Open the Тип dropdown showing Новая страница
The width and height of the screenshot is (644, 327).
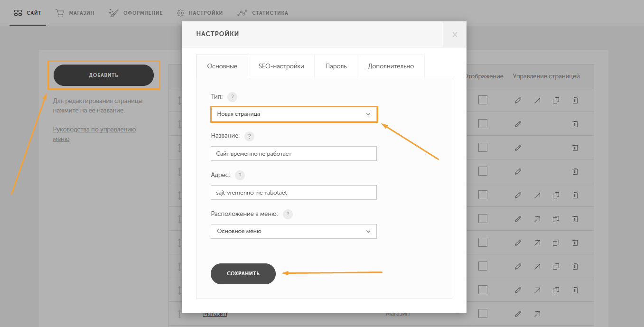pos(293,114)
